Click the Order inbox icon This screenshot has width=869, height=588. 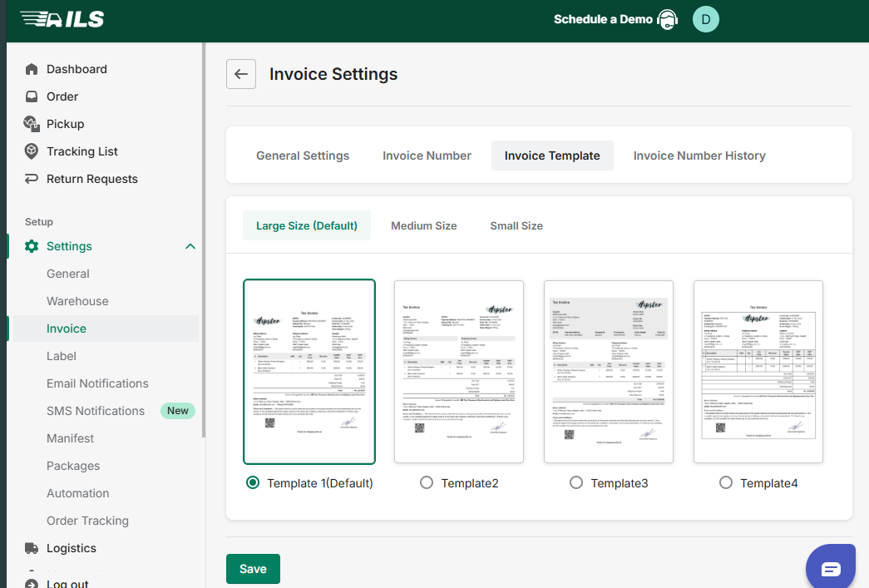pos(32,96)
